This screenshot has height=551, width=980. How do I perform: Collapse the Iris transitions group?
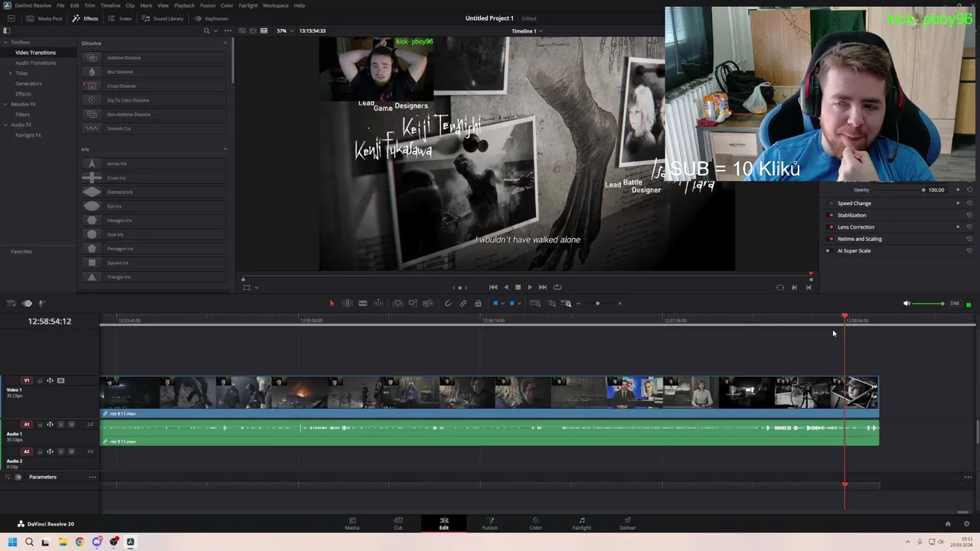tap(225, 149)
